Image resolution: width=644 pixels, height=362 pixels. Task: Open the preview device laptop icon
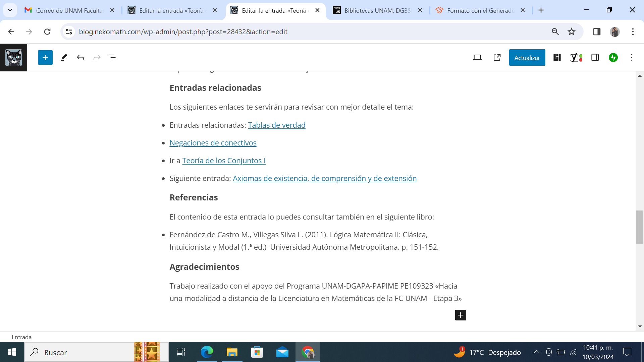(x=477, y=58)
